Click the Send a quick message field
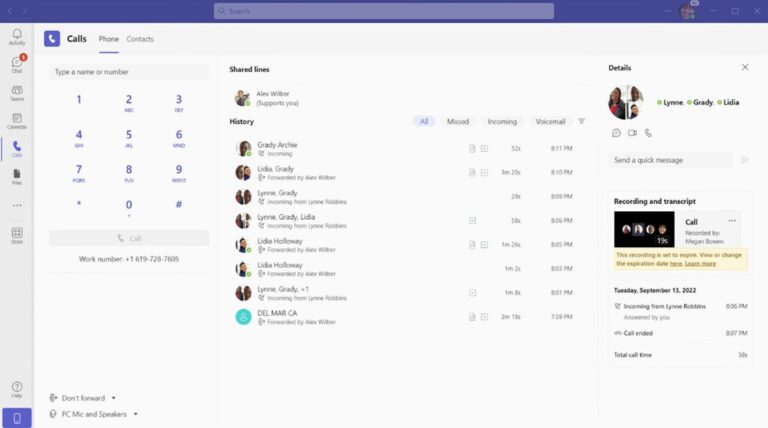Screen dimensions: 768x428 pyautogui.click(x=671, y=160)
